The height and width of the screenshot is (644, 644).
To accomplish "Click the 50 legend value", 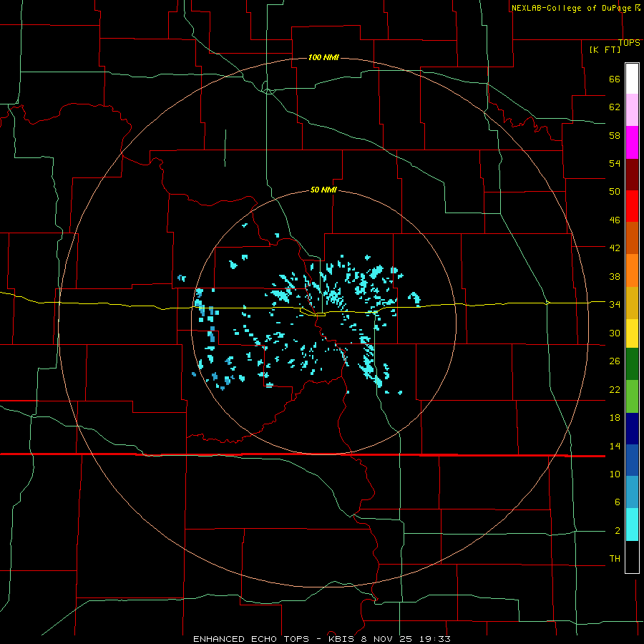I will click(x=615, y=191).
